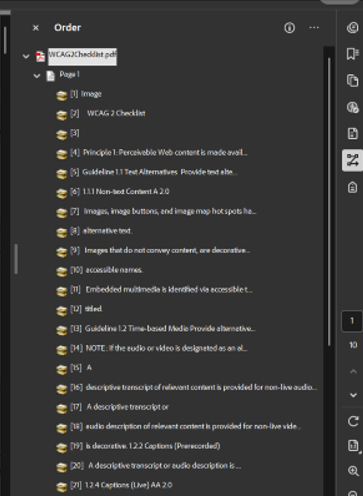Open the clipboard-style panel icon in the sidebar
The height and width of the screenshot is (497, 363).
(353, 187)
